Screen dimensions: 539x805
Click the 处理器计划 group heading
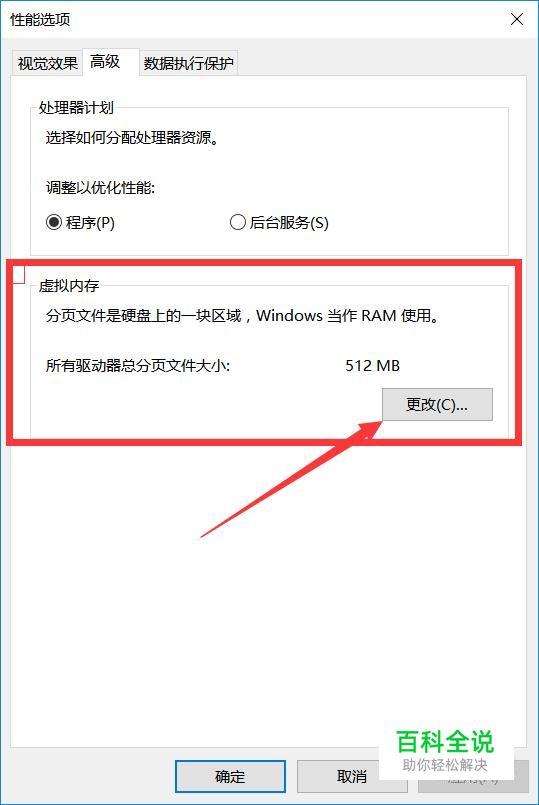(76, 108)
